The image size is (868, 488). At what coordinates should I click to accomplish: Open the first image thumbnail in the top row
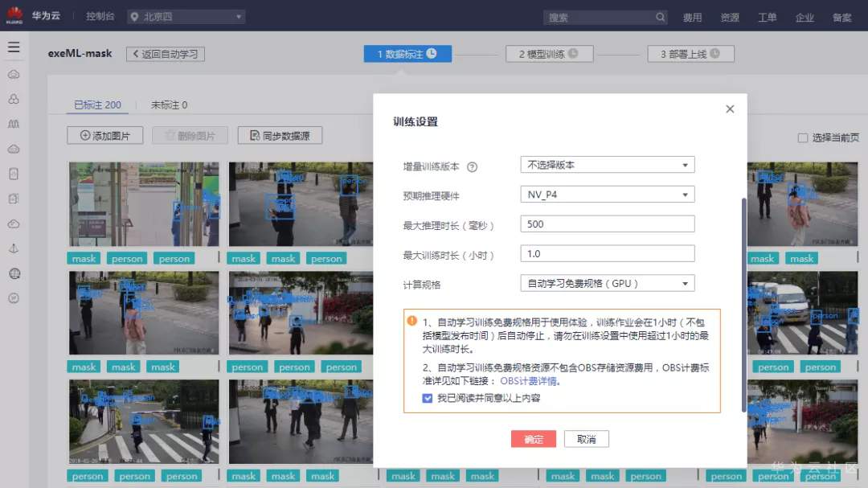coord(144,204)
